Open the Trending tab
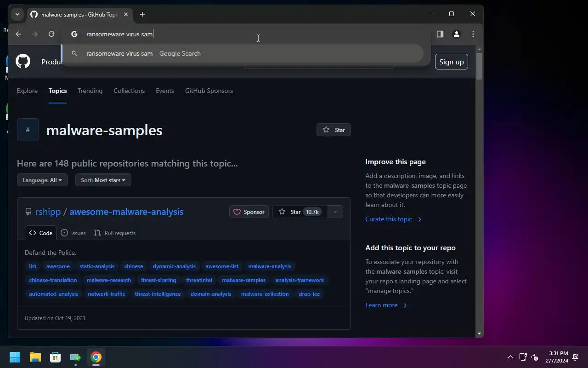Viewport: 588px width, 368px height. 90,91
